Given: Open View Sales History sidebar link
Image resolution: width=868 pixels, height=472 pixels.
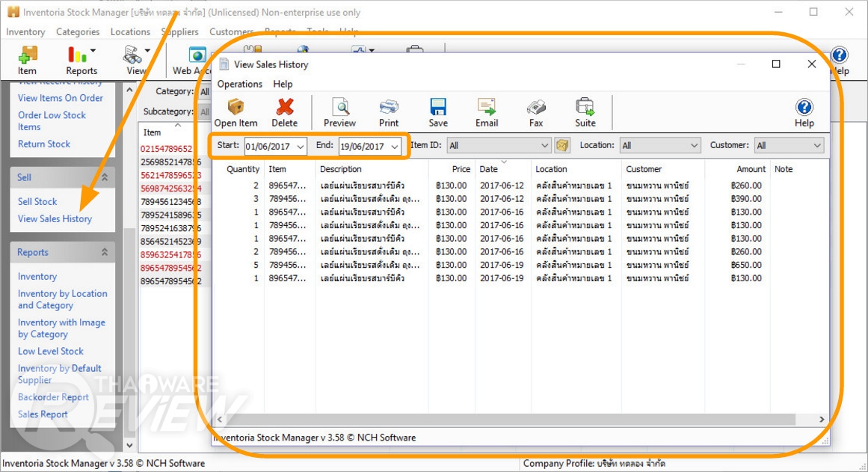Looking at the screenshot, I should [x=55, y=219].
